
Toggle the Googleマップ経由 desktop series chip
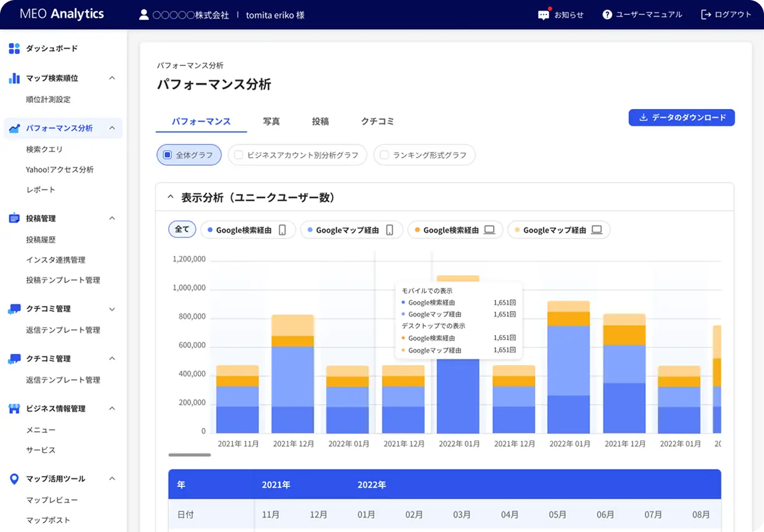559,230
